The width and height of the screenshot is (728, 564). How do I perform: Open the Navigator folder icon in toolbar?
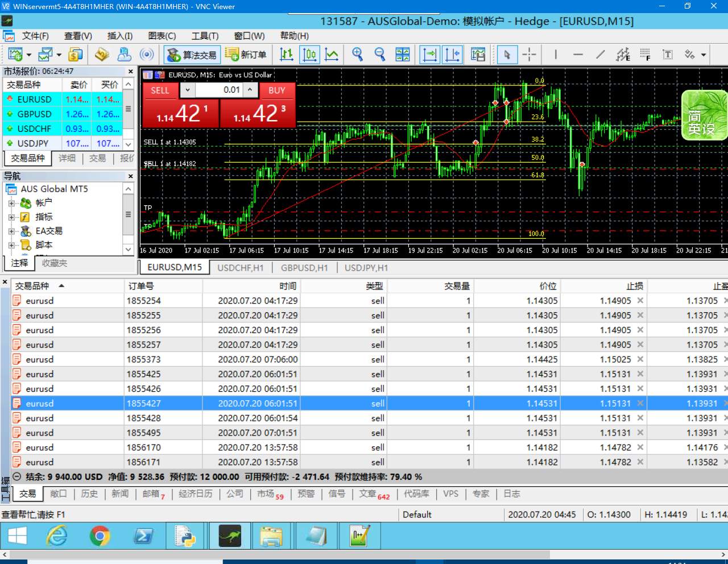click(x=102, y=55)
